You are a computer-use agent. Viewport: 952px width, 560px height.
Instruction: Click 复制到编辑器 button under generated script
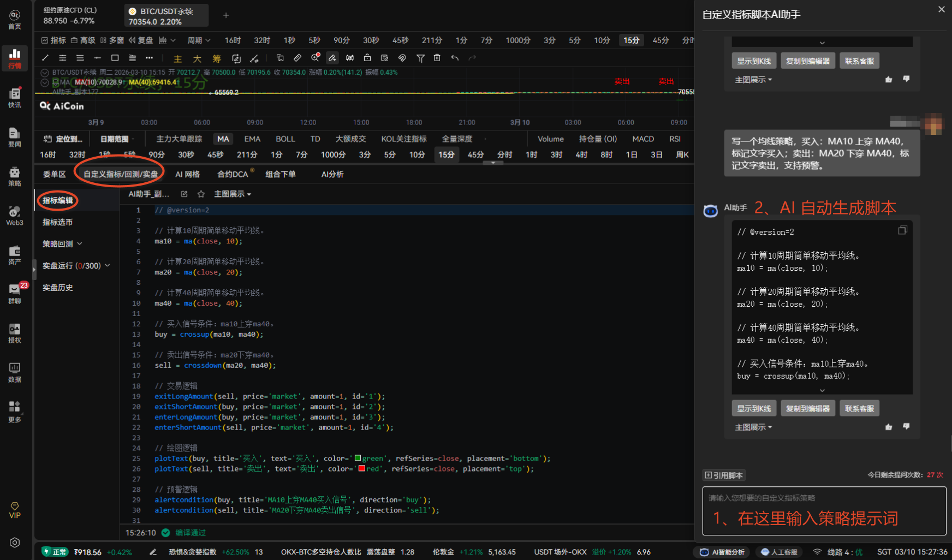(807, 408)
